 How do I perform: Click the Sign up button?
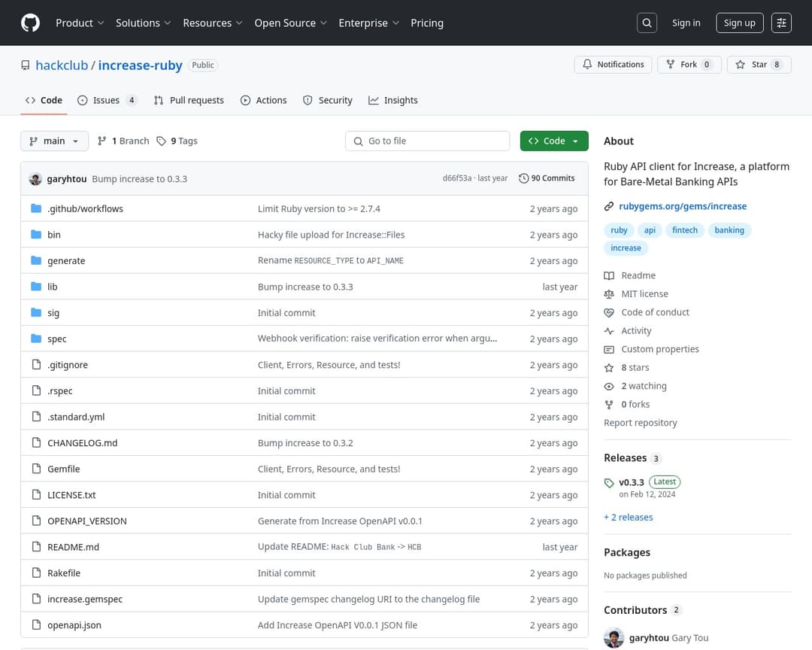[740, 23]
